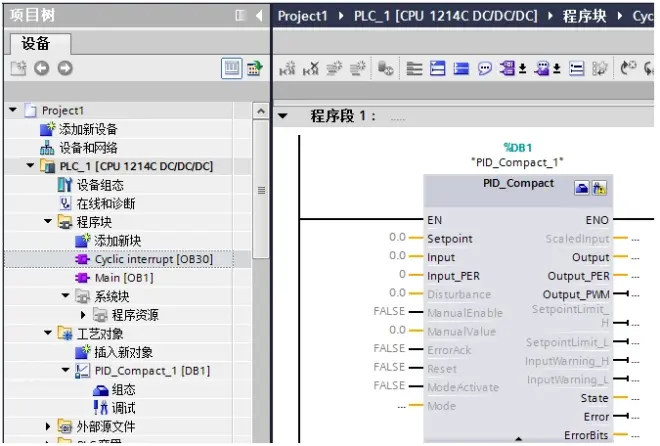
Task: Click the %DB1 address label
Action: (518, 148)
